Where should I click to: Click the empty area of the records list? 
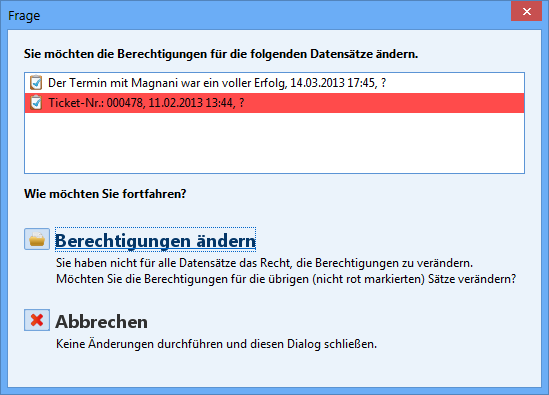pyautogui.click(x=274, y=143)
